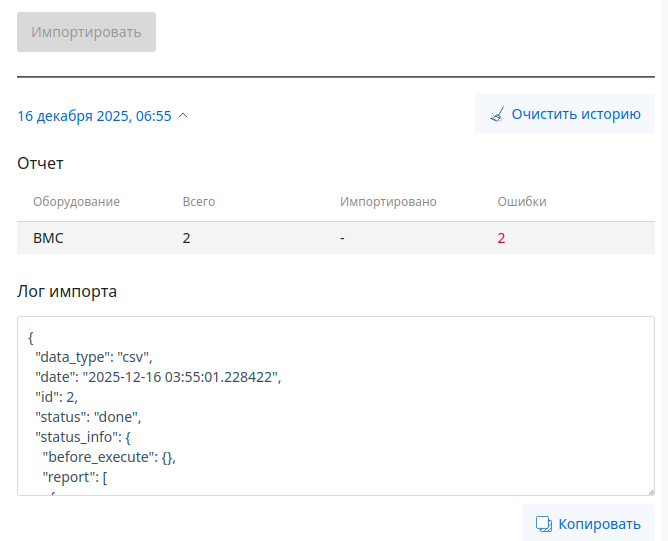
Task: Click the Очистить историю button label
Action: tap(575, 114)
